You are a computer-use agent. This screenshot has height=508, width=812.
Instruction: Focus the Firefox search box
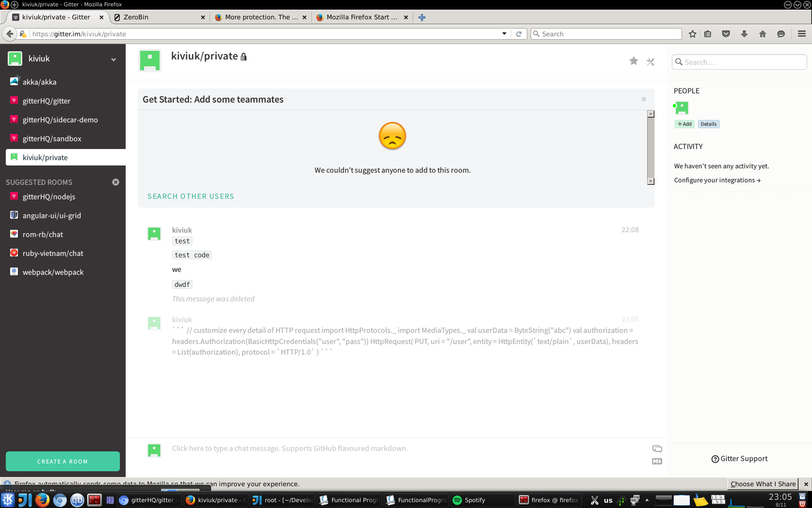(606, 34)
